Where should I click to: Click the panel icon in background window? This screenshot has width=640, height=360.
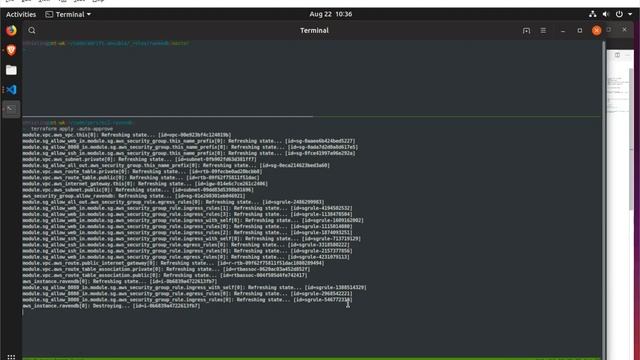tap(618, 55)
